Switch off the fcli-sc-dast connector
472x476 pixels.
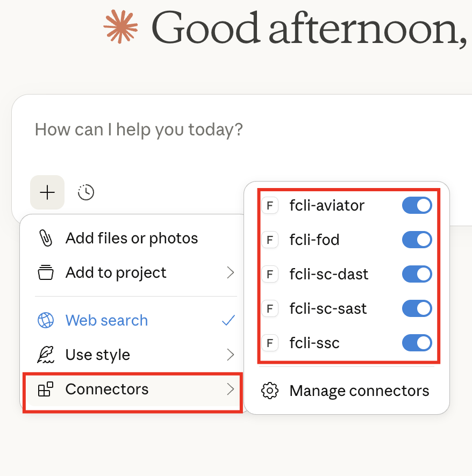pos(417,274)
